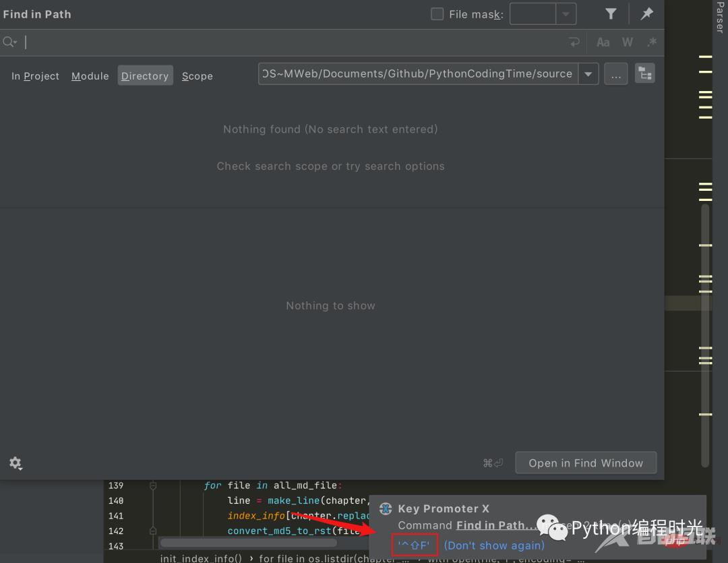Pin the Find in Path dialog

click(646, 13)
